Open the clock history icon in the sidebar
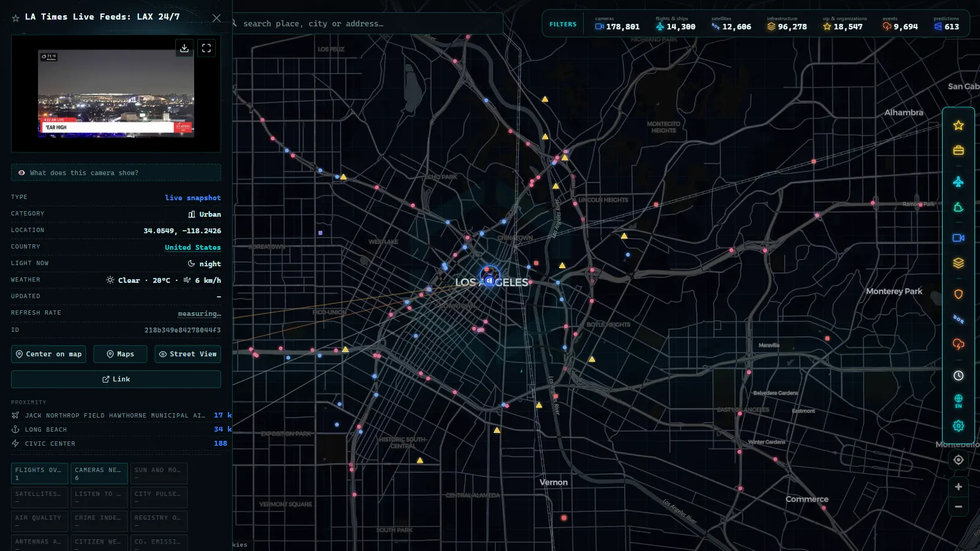The height and width of the screenshot is (551, 980). pyautogui.click(x=959, y=376)
